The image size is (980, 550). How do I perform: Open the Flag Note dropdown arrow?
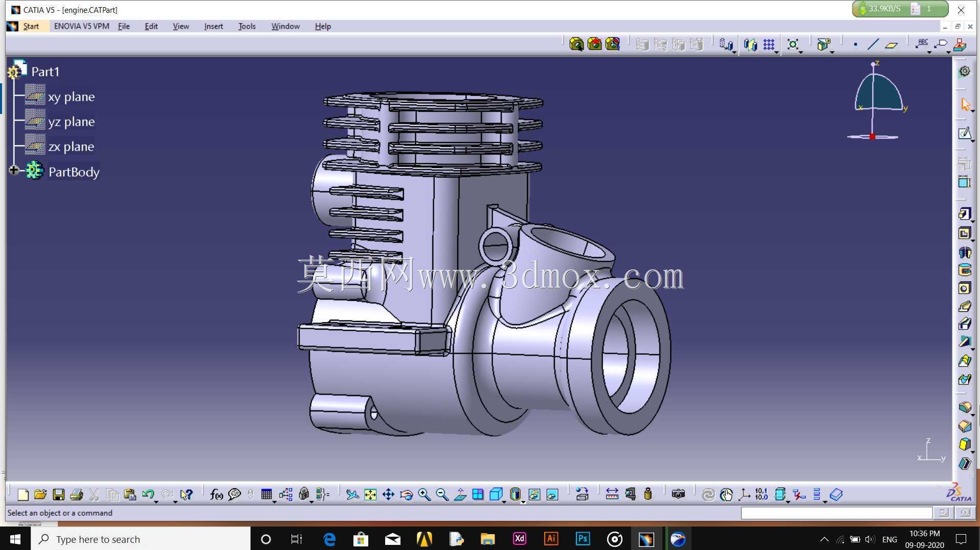click(948, 52)
